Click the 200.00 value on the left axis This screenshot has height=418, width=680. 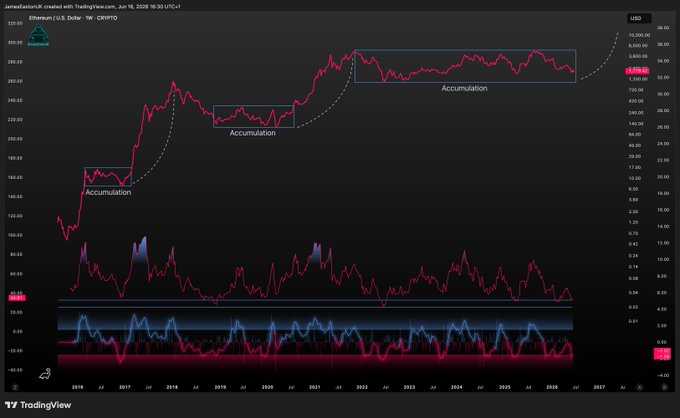click(x=15, y=139)
